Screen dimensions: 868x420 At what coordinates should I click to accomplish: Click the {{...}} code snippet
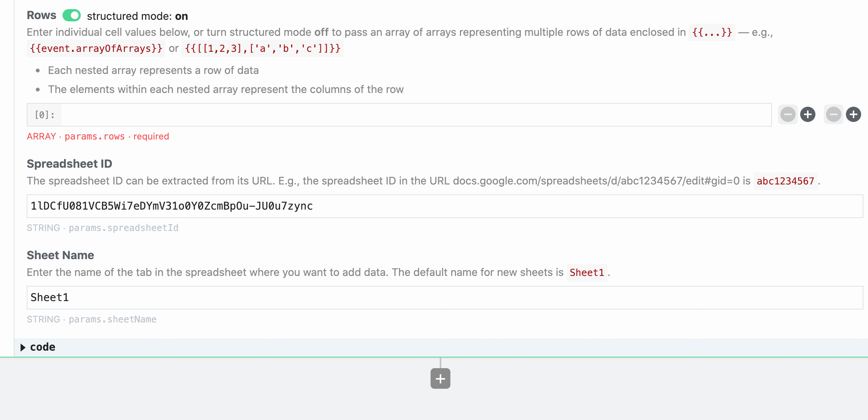[x=712, y=32]
